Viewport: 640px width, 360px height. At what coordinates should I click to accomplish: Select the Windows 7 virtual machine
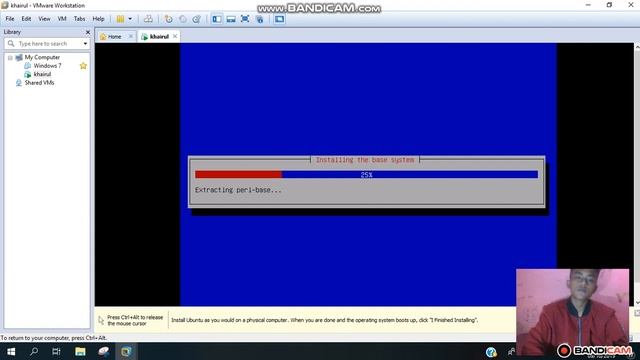(47, 66)
